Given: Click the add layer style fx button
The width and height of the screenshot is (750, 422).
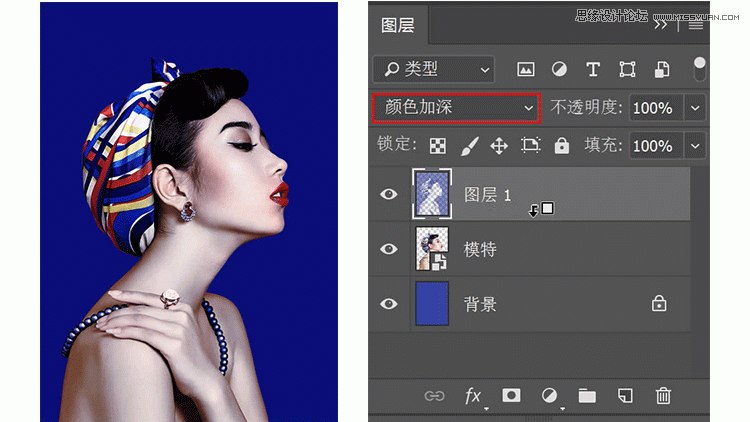Looking at the screenshot, I should pos(473,396).
